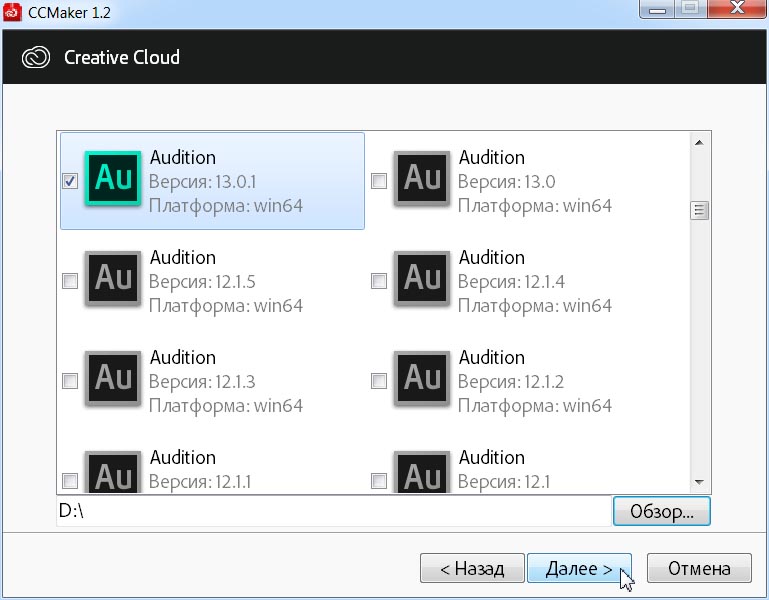The height and width of the screenshot is (600, 769).
Task: Click the Audition 13.0 Au icon
Action: pyautogui.click(x=422, y=178)
